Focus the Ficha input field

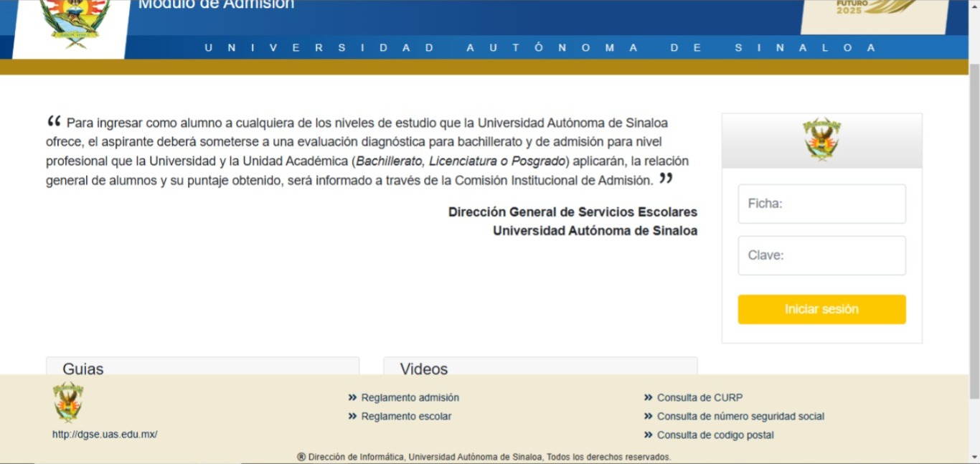coord(821,204)
